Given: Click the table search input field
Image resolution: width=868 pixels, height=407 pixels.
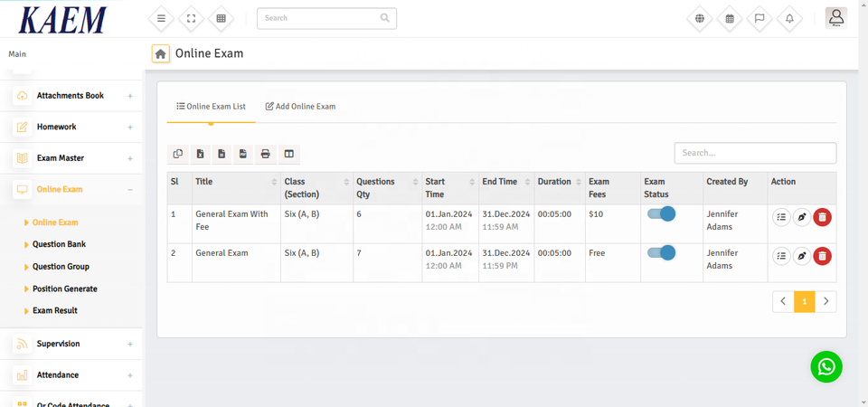Looking at the screenshot, I should point(755,153).
